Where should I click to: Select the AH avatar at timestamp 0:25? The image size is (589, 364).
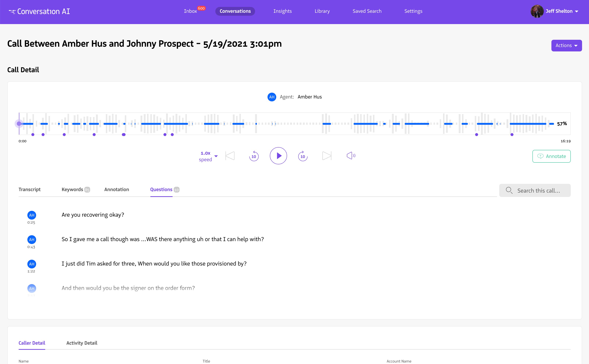pos(32,215)
